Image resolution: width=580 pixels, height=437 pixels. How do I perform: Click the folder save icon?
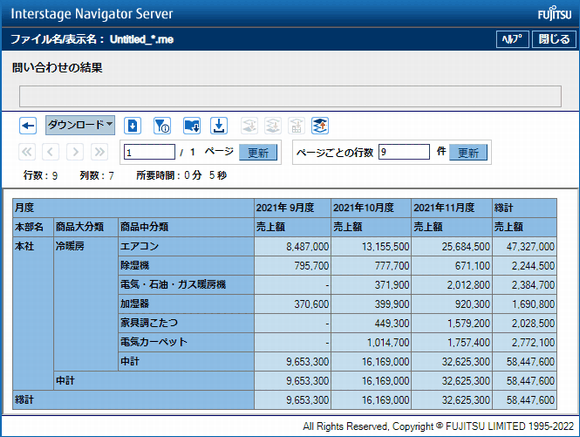pos(192,126)
